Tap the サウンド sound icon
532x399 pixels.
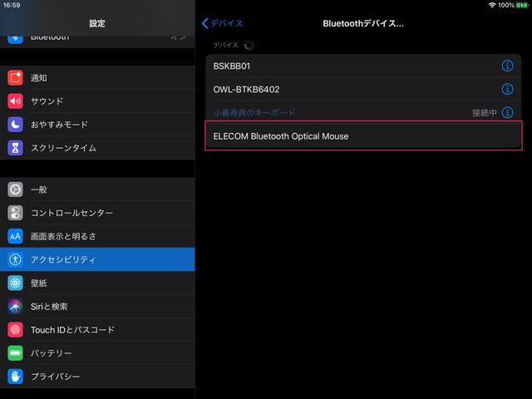coord(15,101)
